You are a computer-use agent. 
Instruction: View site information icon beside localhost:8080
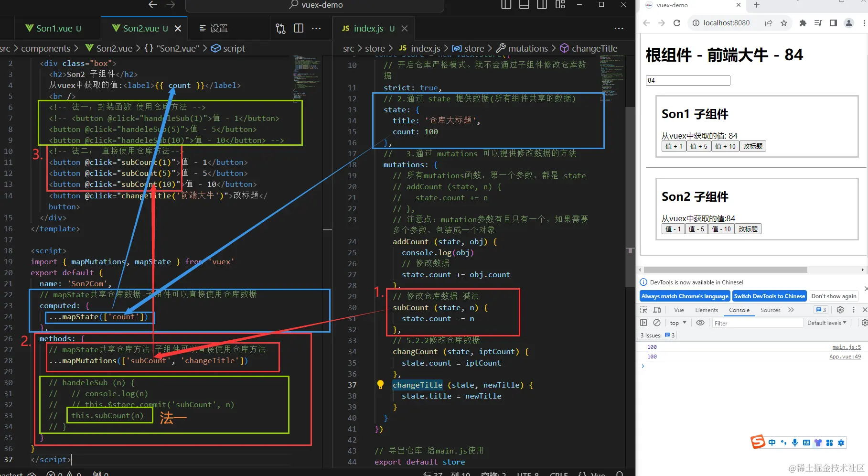(x=696, y=23)
